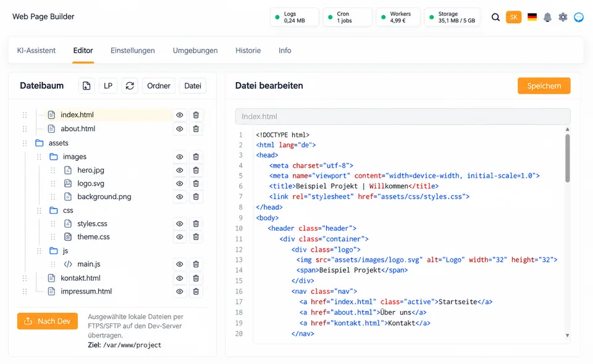
Task: Click the SK user avatar
Action: tap(513, 17)
